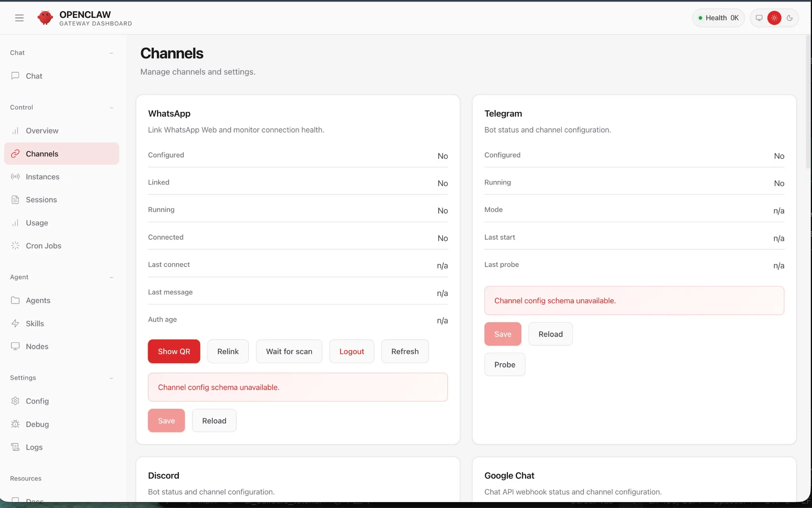Screen dimensions: 812x508
Task: Collapse the Control sidebar section
Action: tap(111, 108)
